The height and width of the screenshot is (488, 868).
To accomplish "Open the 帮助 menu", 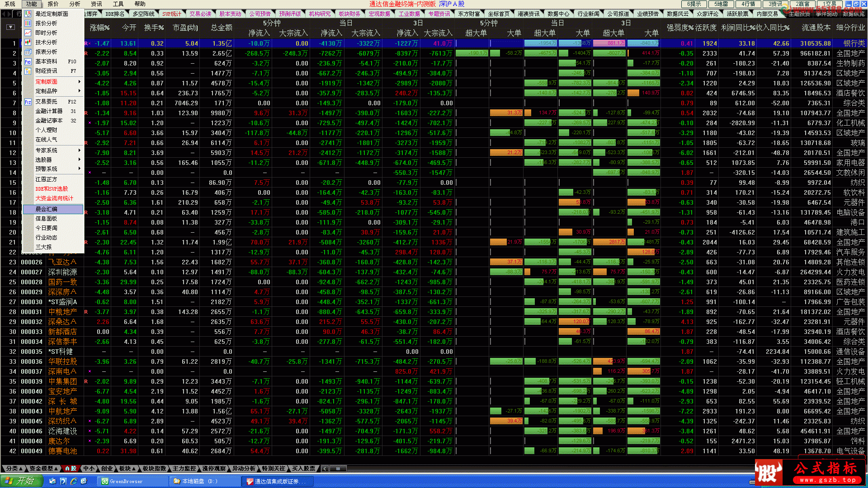I will (x=140, y=4).
